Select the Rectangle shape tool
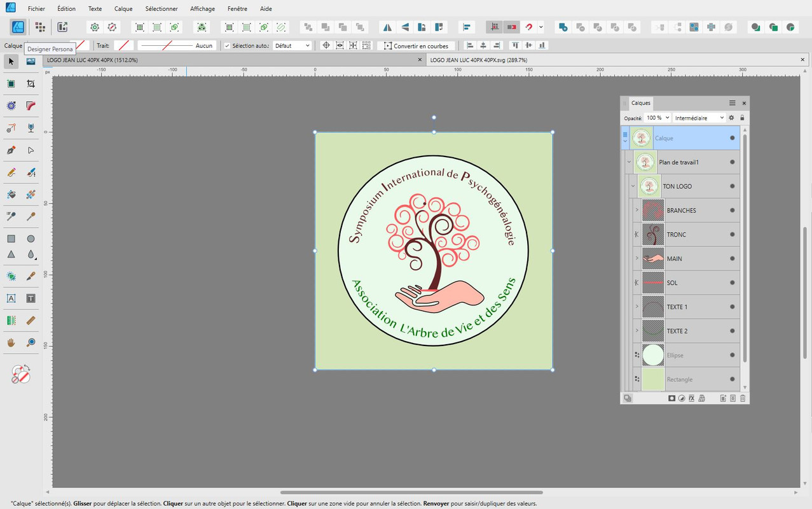812x509 pixels. pos(11,239)
